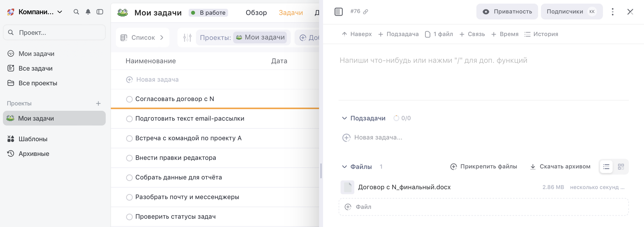Image resolution: width=644 pixels, height=227 pixels.
Task: Open notifications bell icon
Action: (x=88, y=12)
